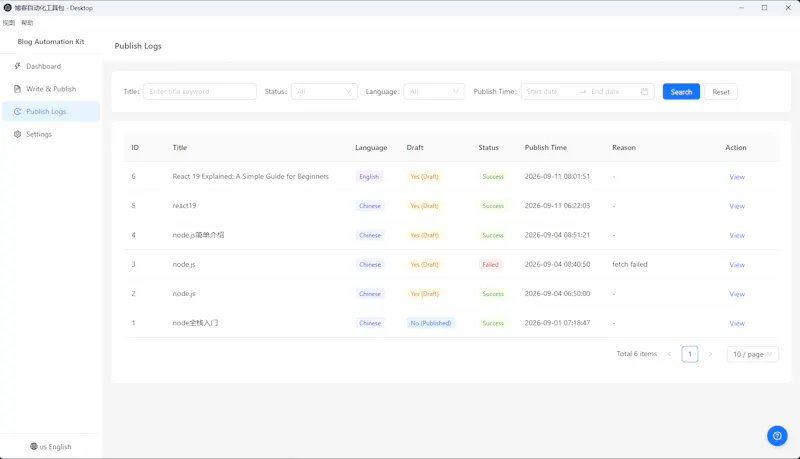Screen dimensions: 800x459
Task: Click the Reset button
Action: pyautogui.click(x=721, y=92)
